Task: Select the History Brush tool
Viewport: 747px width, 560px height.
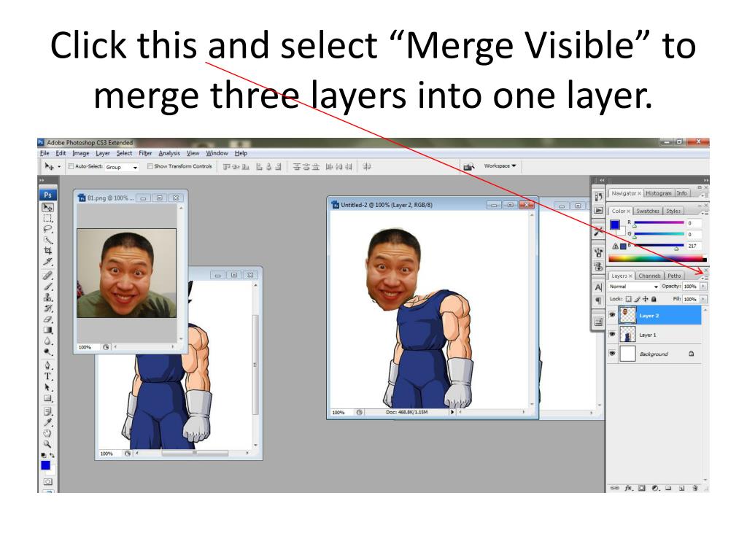Action: pos(47,308)
